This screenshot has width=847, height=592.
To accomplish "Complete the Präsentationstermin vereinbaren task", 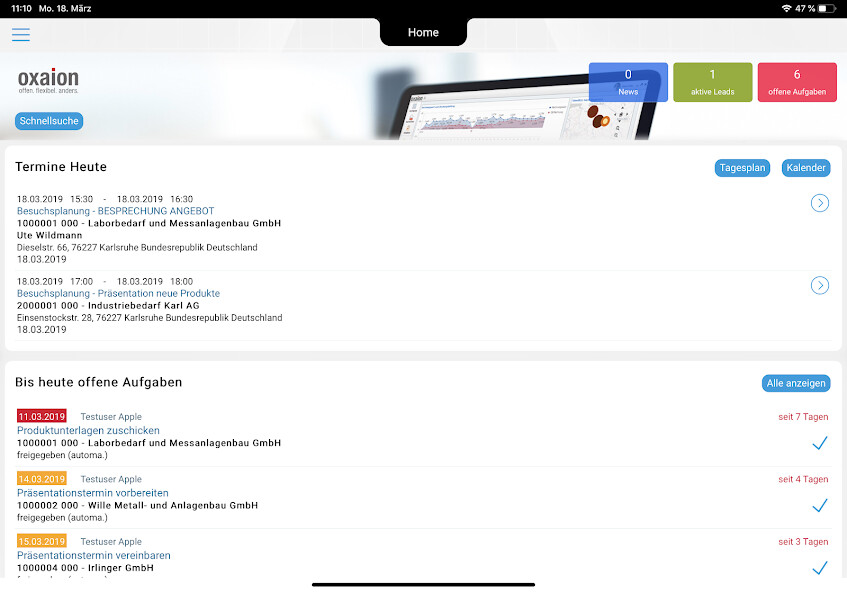I will coord(820,567).
